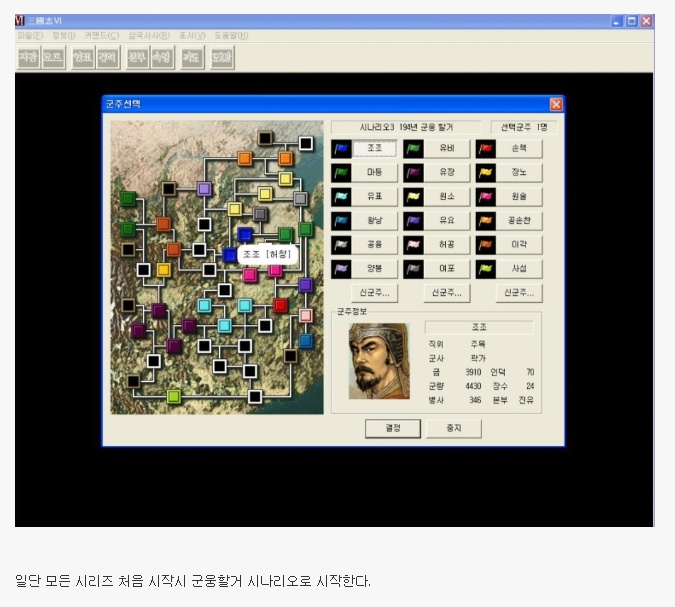Select the 속령 toolbar icon
Image resolution: width=675 pixels, height=607 pixels.
click(162, 57)
